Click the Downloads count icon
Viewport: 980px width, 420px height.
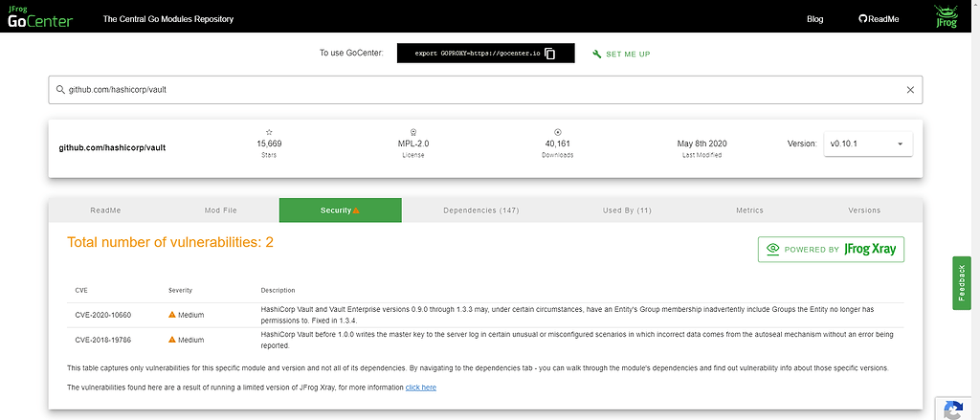pos(557,132)
